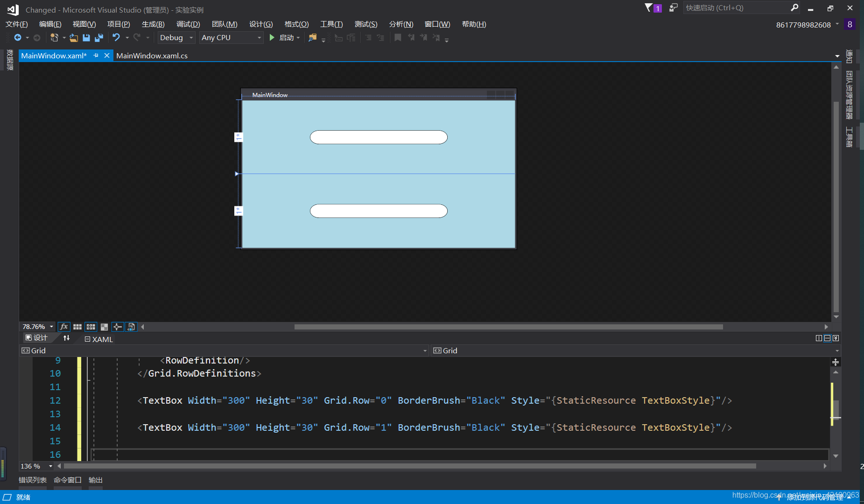Screen dimensions: 864x504
Task: Open the account name dropdown arrow
Action: [837, 24]
